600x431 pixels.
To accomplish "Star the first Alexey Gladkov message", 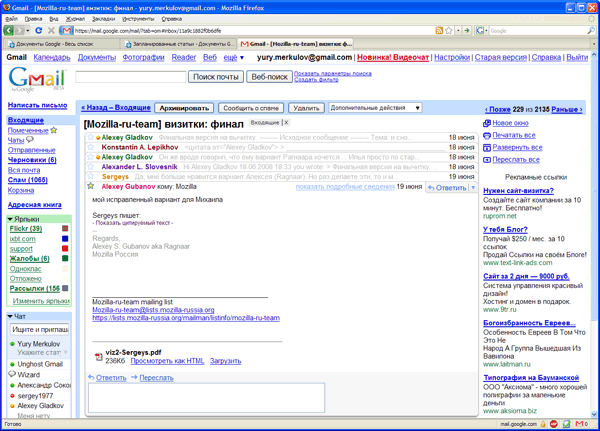I will (90, 137).
